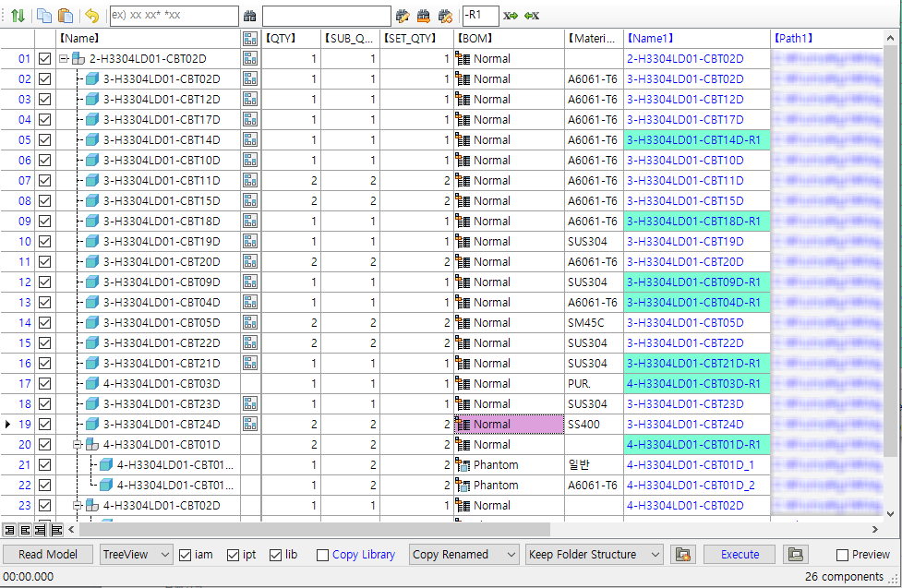Click the add suffix arrow icon after -R1 field
Viewport: 902px width, 588px height.
[x=511, y=16]
